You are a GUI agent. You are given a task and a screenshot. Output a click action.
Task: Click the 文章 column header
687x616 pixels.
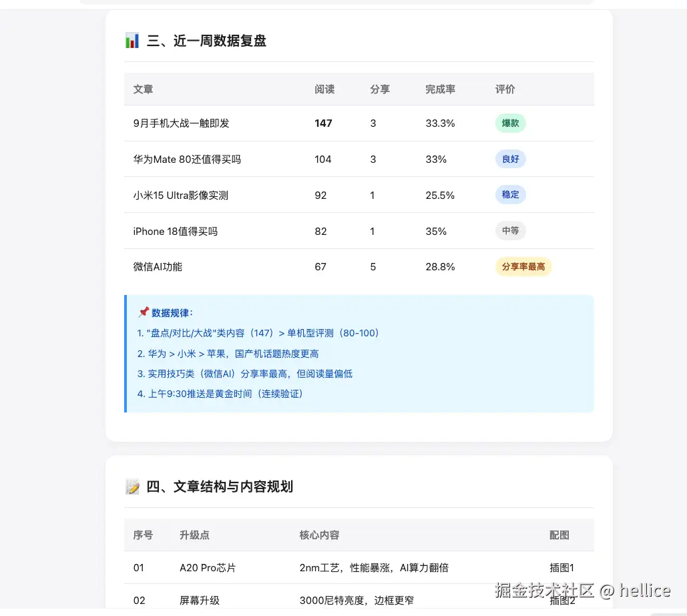tap(144, 89)
